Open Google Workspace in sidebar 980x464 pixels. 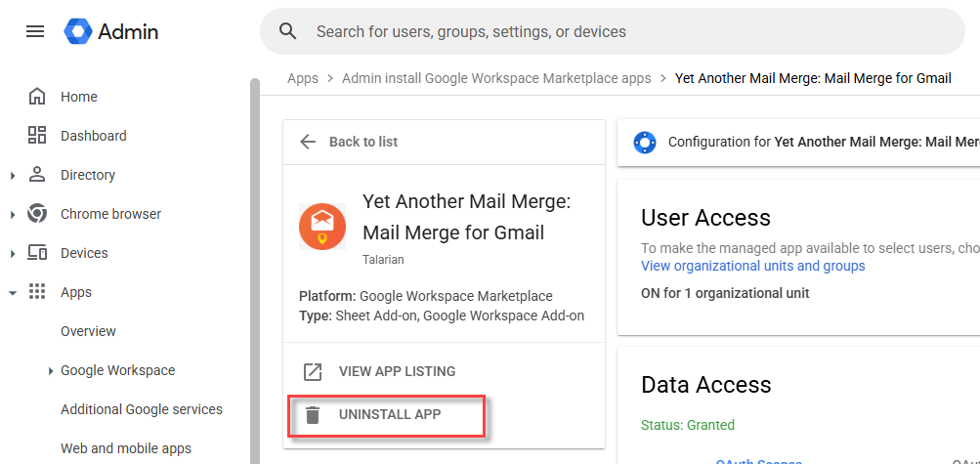(x=117, y=370)
